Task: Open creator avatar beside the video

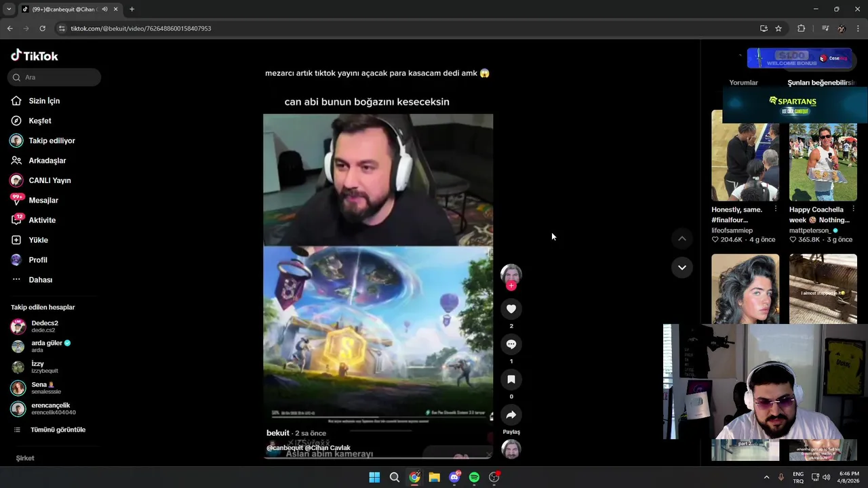Action: (x=511, y=274)
